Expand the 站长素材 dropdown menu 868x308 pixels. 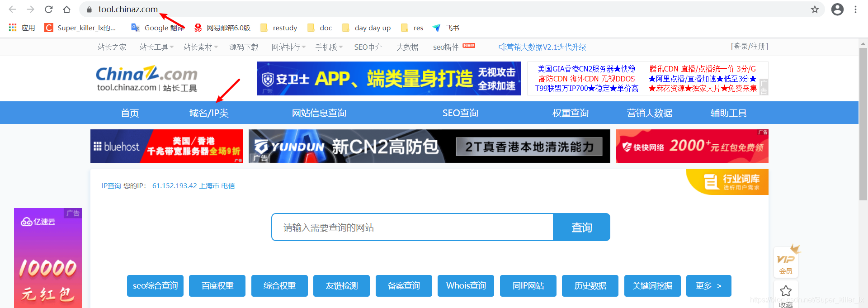pos(200,47)
